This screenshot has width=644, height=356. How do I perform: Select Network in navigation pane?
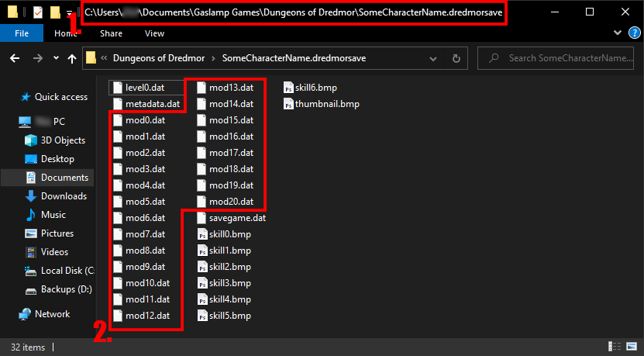point(44,314)
